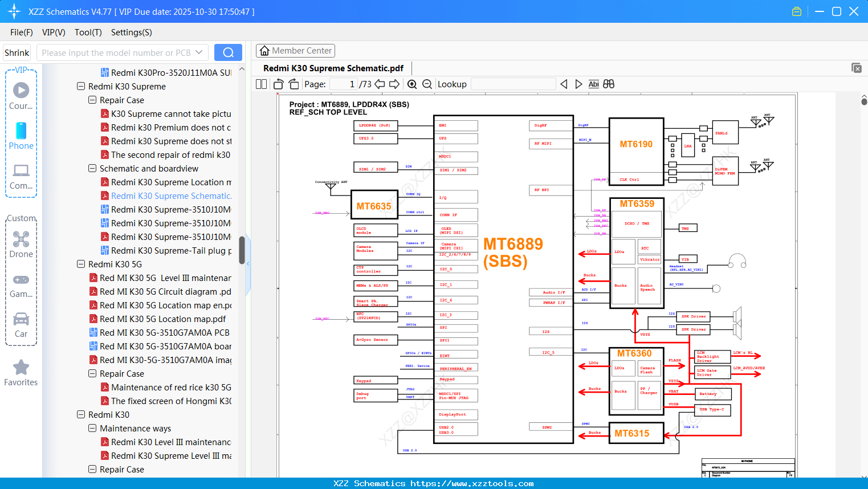Click the Course play icon under VIP

(x=21, y=89)
